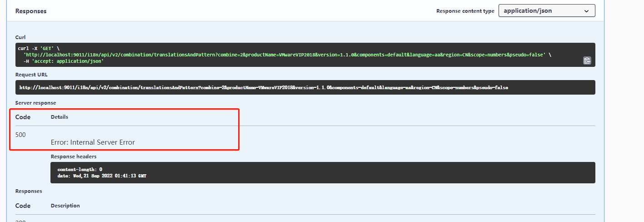Click the 'Response headers' label

[x=74, y=156]
